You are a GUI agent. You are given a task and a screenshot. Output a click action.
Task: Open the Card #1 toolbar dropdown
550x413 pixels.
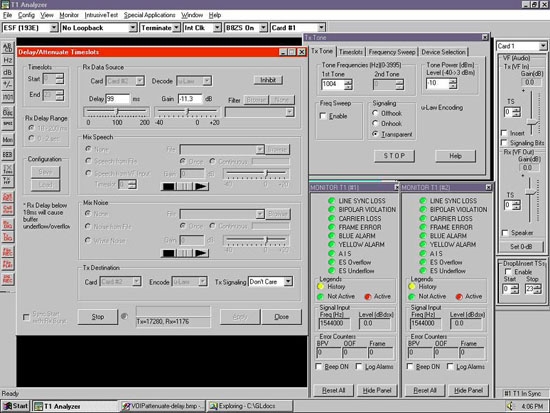point(321,27)
